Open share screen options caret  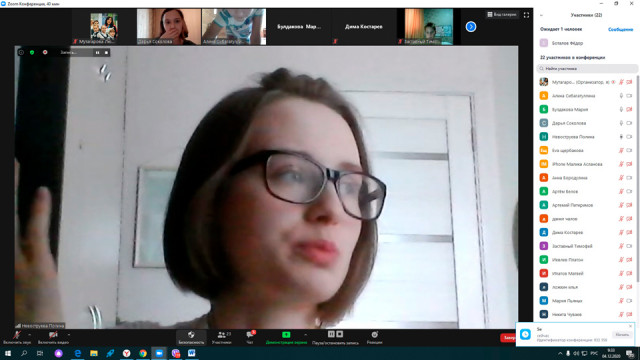(305, 335)
